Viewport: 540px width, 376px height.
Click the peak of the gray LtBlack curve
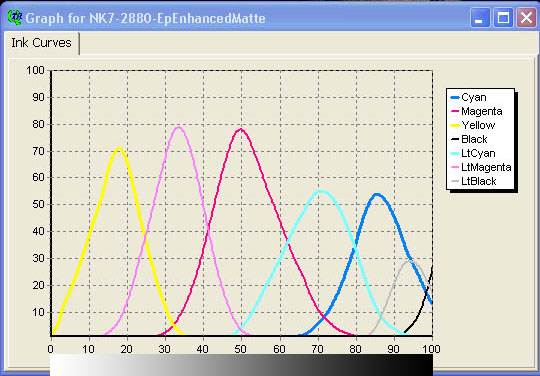[x=411, y=261]
